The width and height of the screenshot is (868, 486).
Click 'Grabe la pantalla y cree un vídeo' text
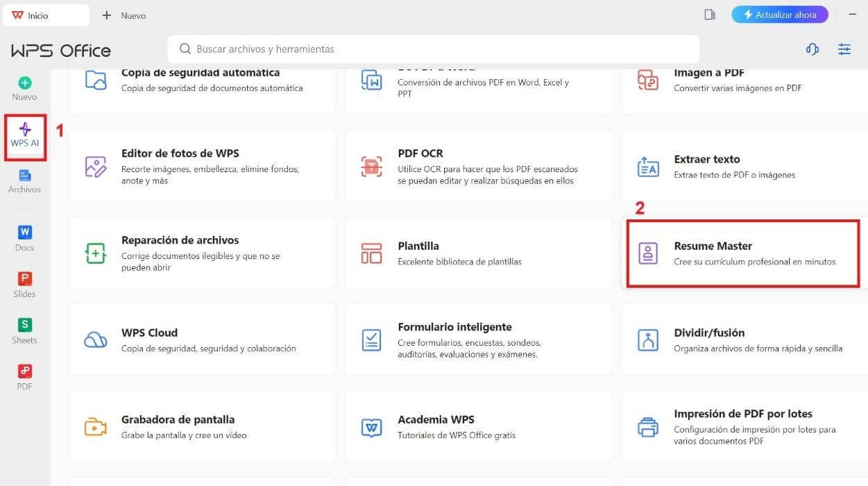[x=184, y=435]
